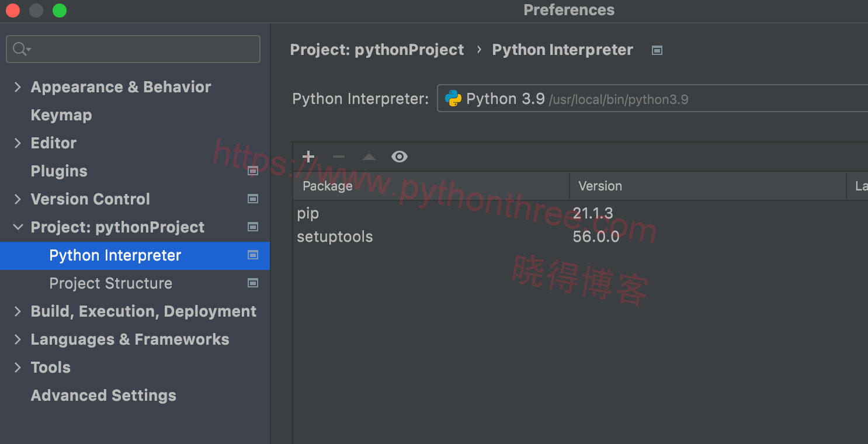The width and height of the screenshot is (868, 444).
Task: Select the setuptools package row
Action: click(x=581, y=237)
